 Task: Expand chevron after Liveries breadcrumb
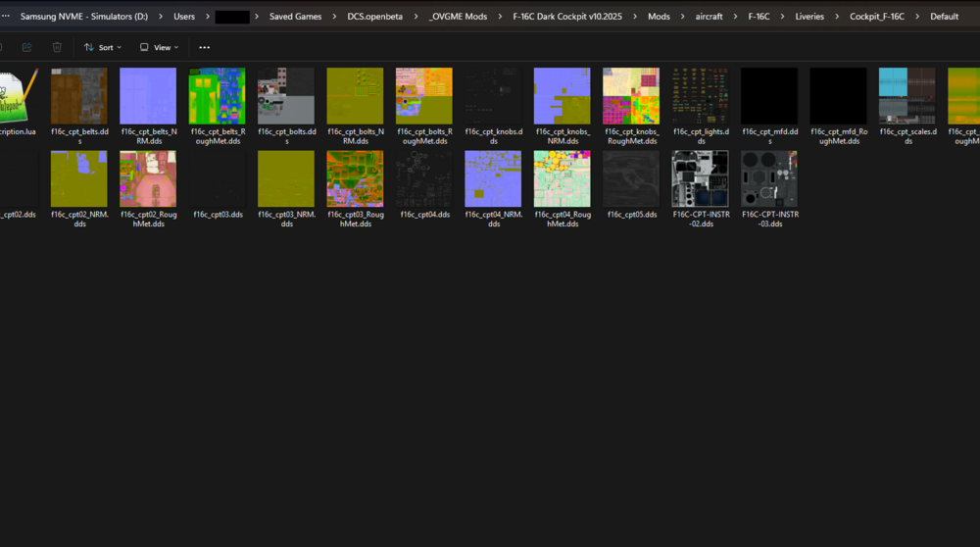(x=837, y=17)
